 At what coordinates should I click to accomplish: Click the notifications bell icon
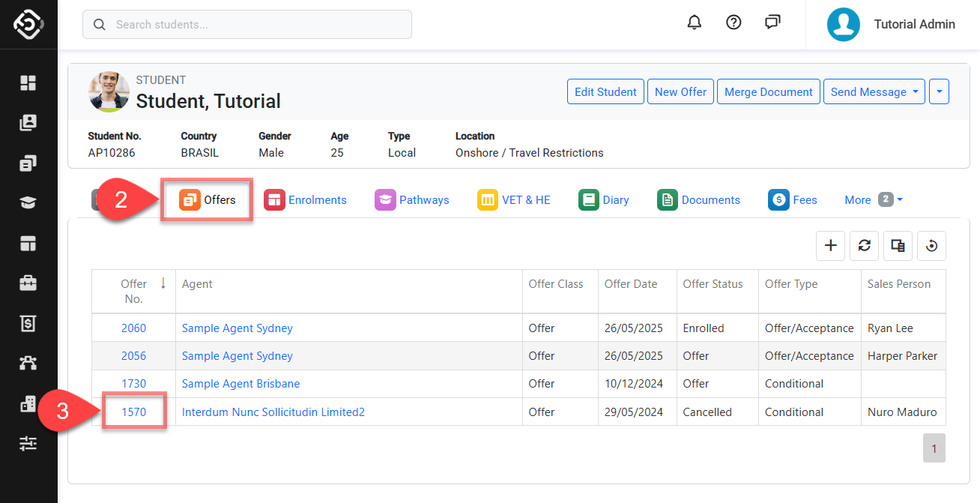[695, 22]
